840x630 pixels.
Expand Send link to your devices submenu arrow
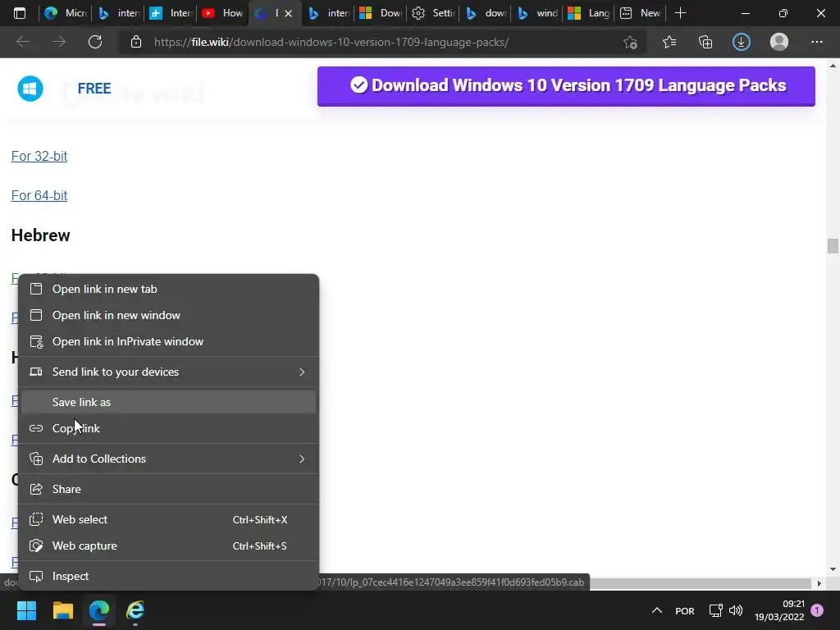point(302,372)
